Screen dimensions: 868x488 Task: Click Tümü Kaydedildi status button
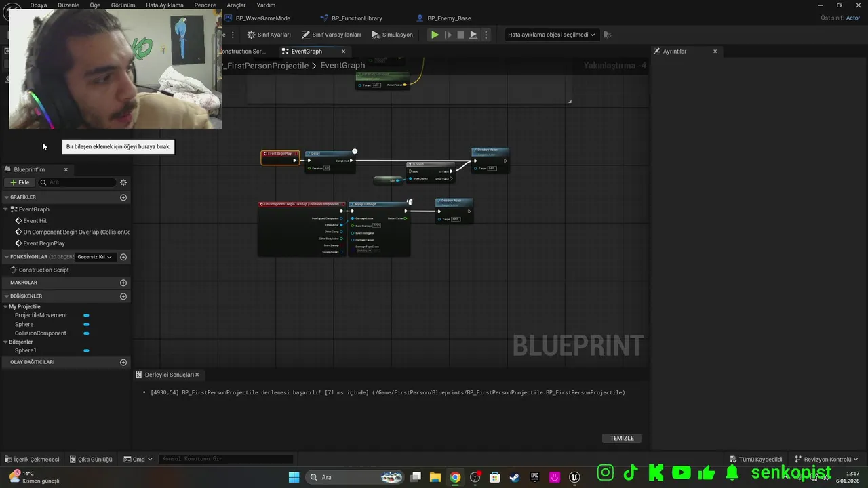[x=755, y=459]
